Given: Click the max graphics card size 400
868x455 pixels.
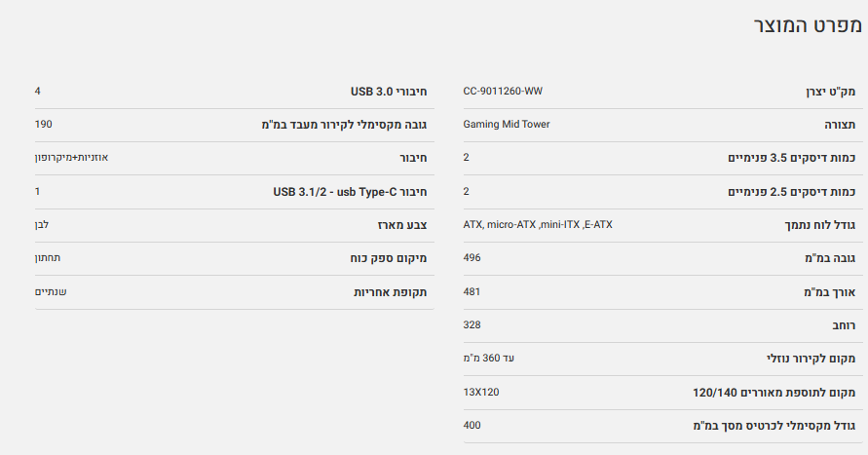Looking at the screenshot, I should (x=472, y=425).
